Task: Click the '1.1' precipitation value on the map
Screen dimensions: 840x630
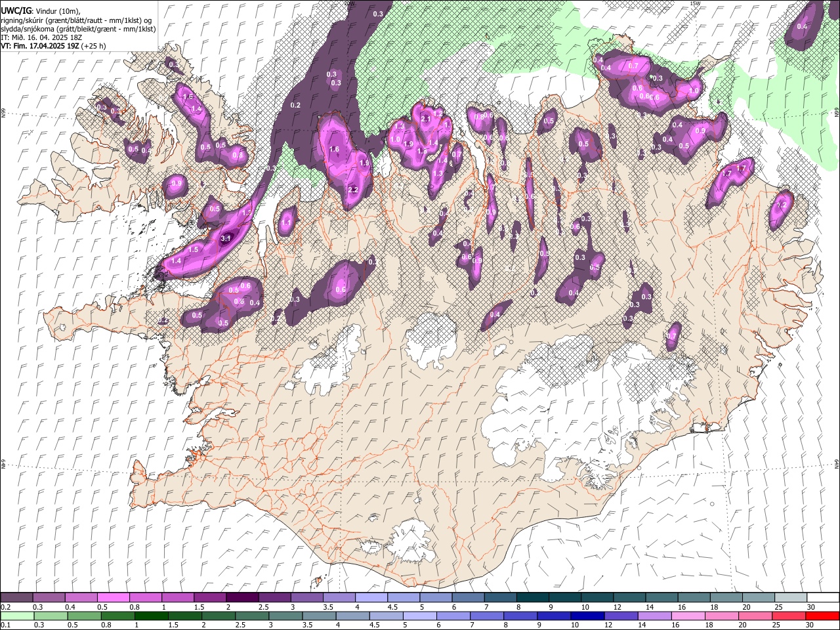Action: 285,223
